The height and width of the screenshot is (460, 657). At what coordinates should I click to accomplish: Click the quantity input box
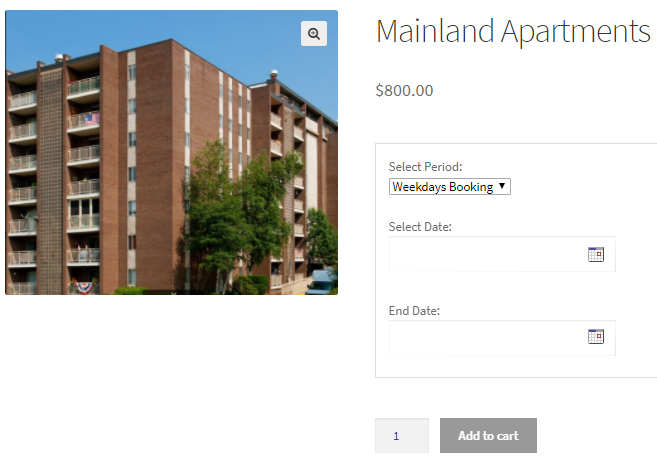[x=401, y=436]
